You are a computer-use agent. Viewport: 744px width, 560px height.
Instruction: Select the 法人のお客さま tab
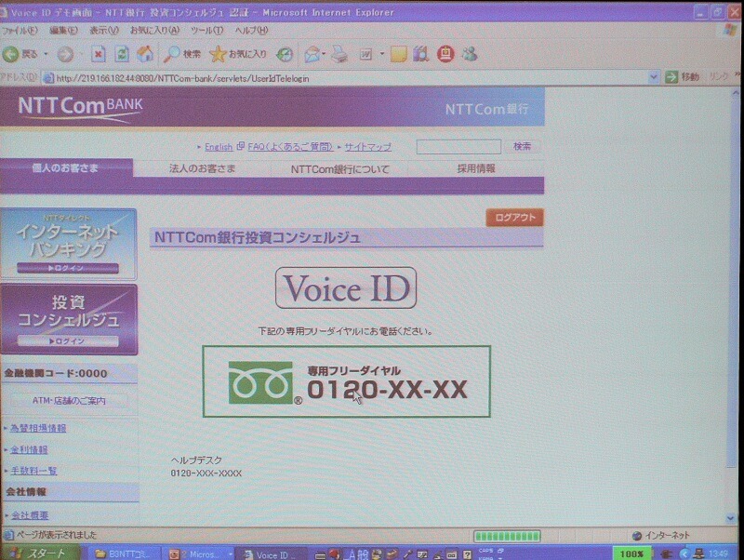coord(202,168)
